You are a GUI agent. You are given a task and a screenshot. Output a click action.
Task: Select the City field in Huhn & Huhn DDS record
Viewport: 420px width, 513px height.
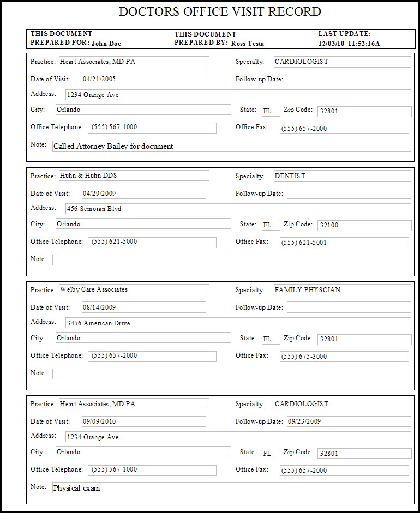(143, 224)
